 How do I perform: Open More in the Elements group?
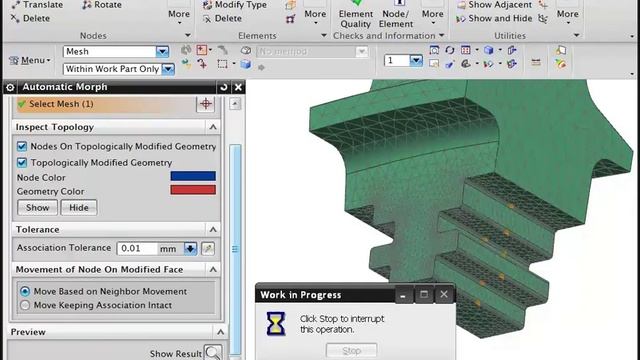point(315,15)
